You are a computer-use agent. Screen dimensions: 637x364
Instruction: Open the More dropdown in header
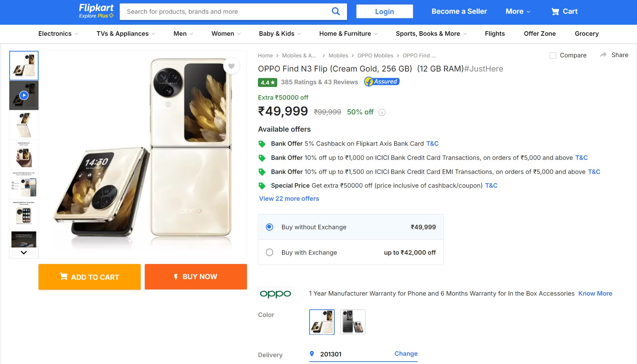[x=518, y=12]
